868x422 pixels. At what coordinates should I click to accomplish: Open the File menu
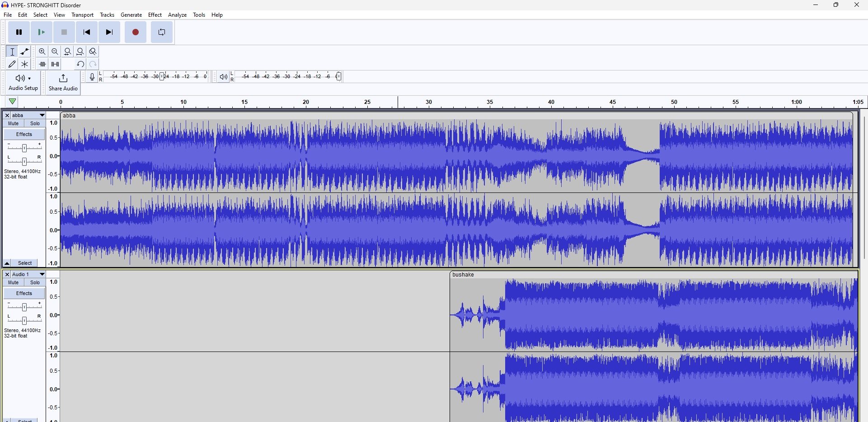point(8,15)
